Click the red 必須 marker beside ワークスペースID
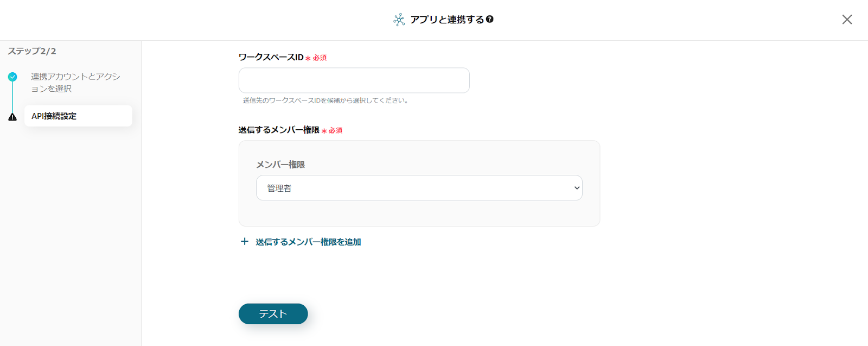Screen dimensions: 868x346 pos(320,58)
